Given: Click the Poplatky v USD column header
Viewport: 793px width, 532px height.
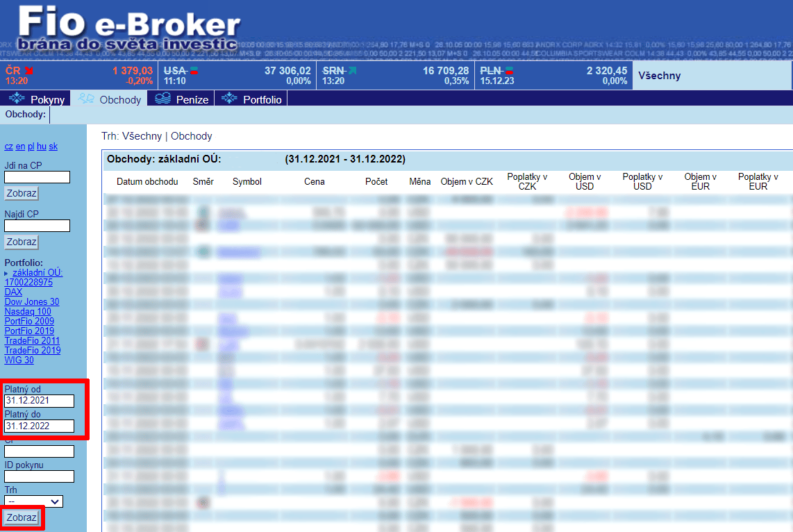Looking at the screenshot, I should coord(642,181).
